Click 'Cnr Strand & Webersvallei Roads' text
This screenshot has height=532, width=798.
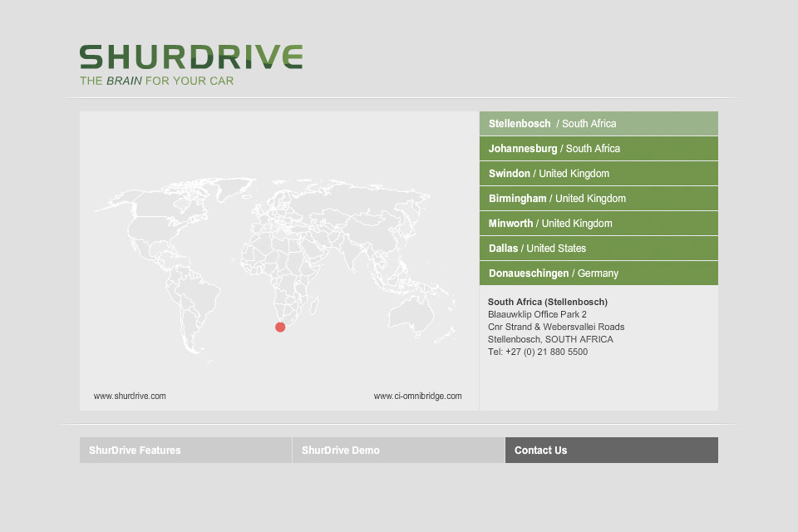point(556,327)
